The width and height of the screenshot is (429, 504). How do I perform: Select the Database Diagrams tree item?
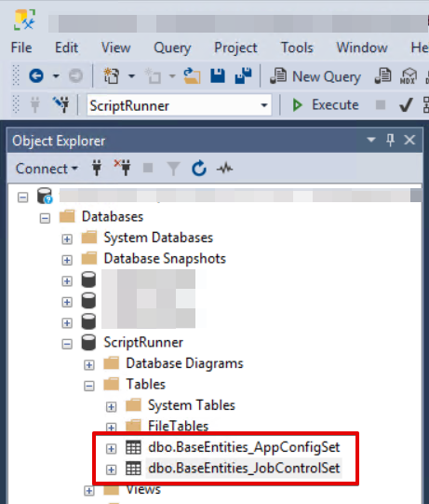tap(184, 363)
